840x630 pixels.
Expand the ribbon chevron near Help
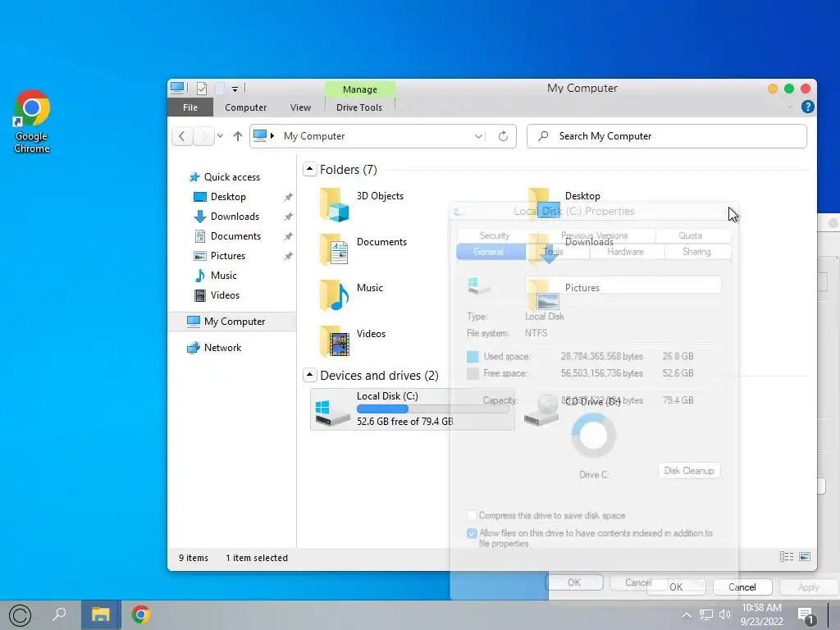tap(790, 107)
